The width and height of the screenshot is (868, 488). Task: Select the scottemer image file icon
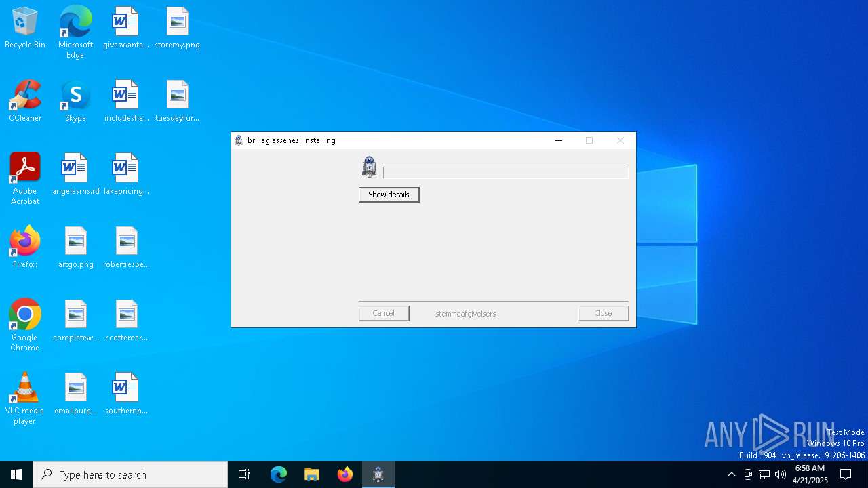(126, 321)
